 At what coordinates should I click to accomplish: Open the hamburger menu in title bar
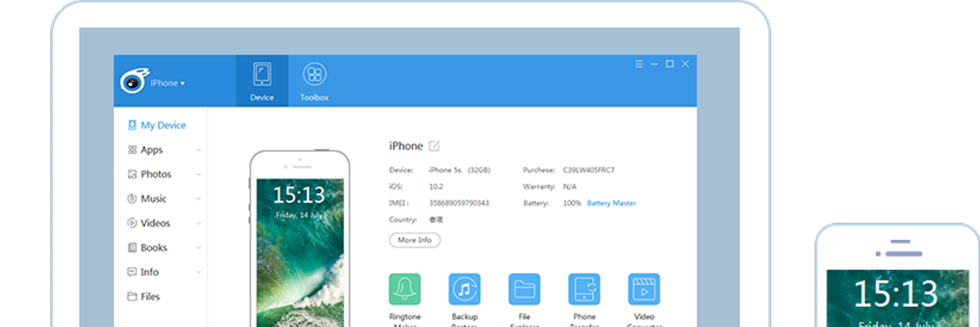(x=639, y=64)
